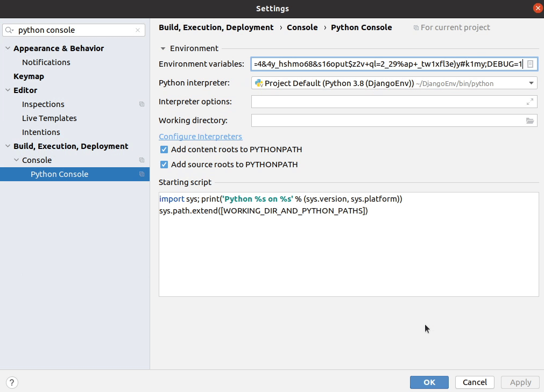Collapse the Environment section

click(163, 48)
